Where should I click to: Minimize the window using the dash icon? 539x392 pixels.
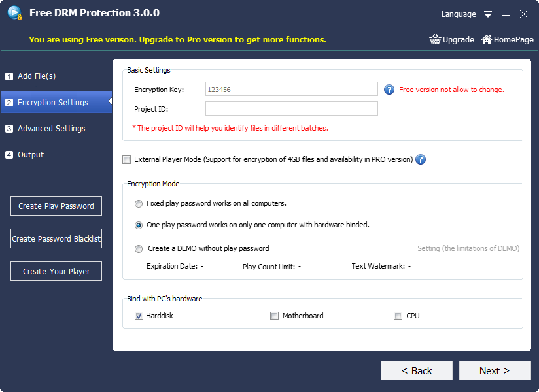506,14
